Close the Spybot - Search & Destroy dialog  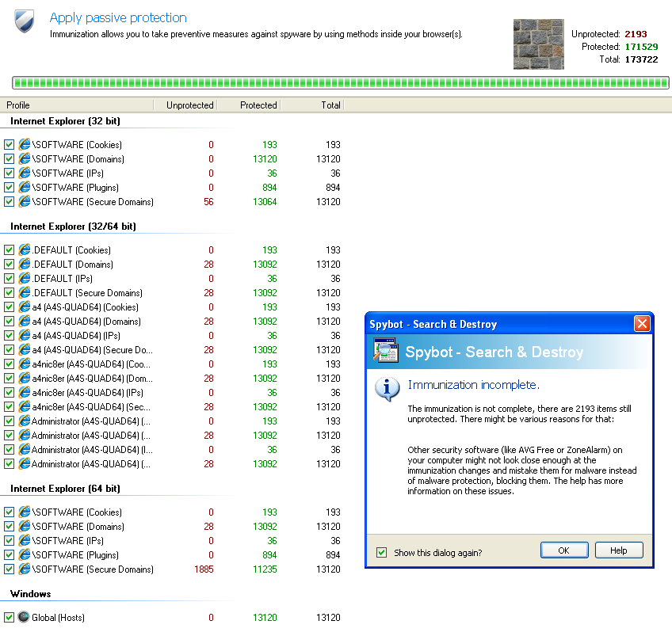(x=642, y=324)
